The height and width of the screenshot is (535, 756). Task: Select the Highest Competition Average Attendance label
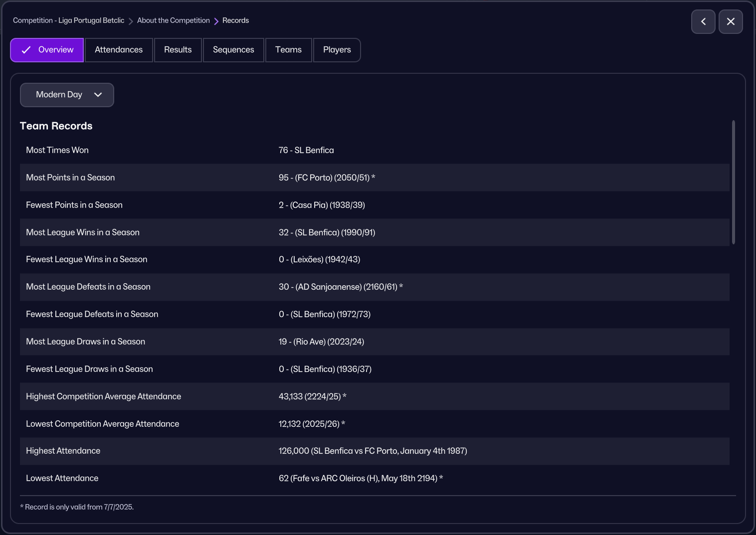click(x=104, y=396)
